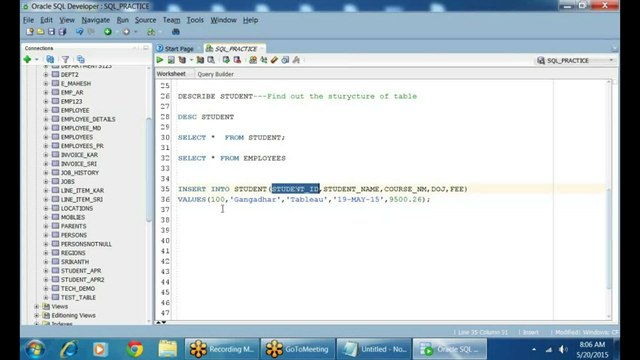Select the PERSONSNOTNULL table in tree
This screenshot has height=360, width=640.
pos(86,244)
